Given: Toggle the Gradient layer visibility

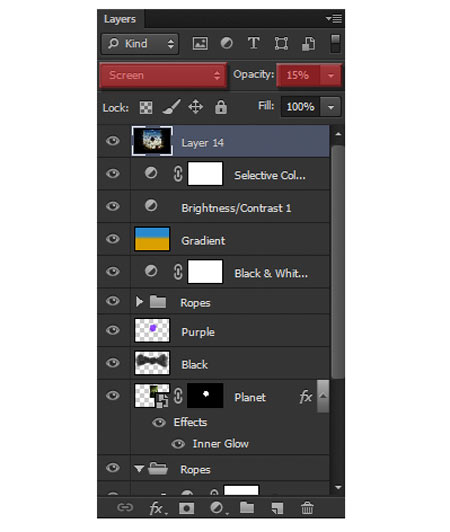Looking at the screenshot, I should (113, 239).
